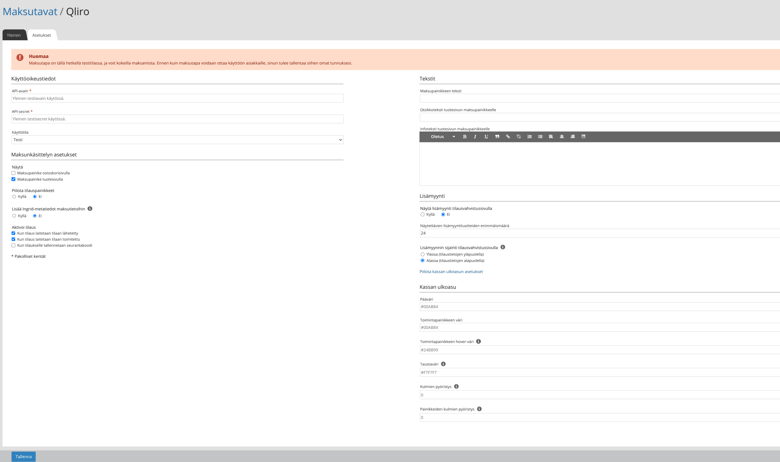Screen dimensions: 780x462
Task: Select Kyllä for Piilota tilauspainikkeet
Action: coord(14,196)
